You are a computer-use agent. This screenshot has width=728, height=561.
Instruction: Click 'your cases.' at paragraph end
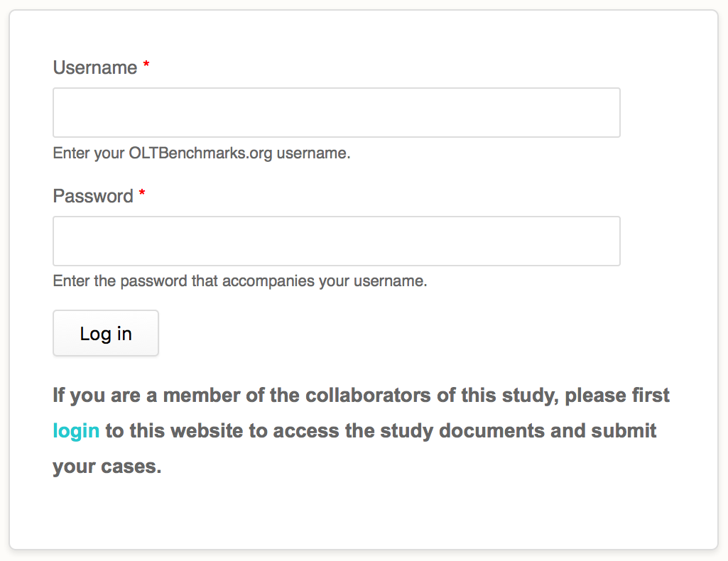coord(107,467)
